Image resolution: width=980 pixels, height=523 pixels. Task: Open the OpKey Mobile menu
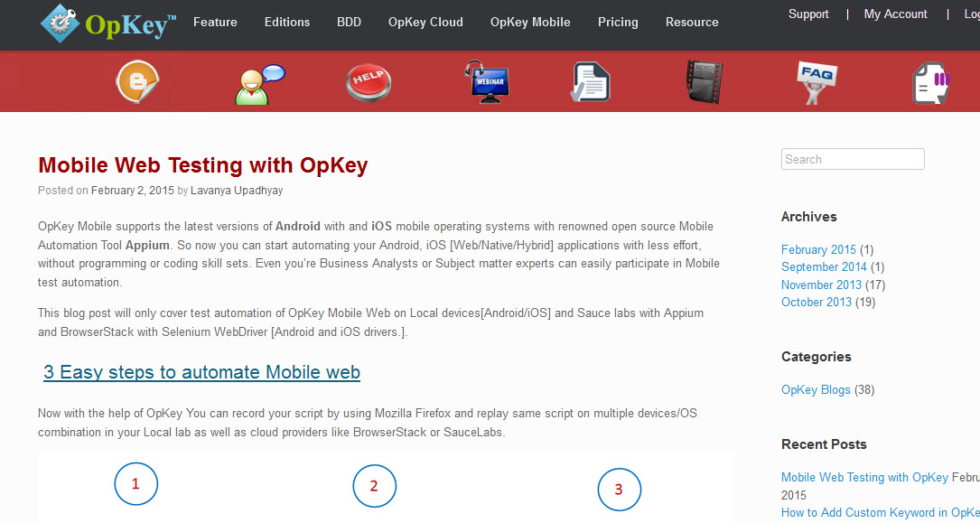click(x=530, y=22)
